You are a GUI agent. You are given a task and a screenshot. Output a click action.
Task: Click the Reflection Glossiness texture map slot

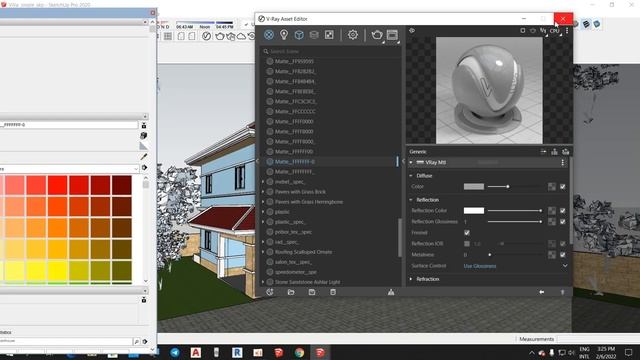pos(552,222)
